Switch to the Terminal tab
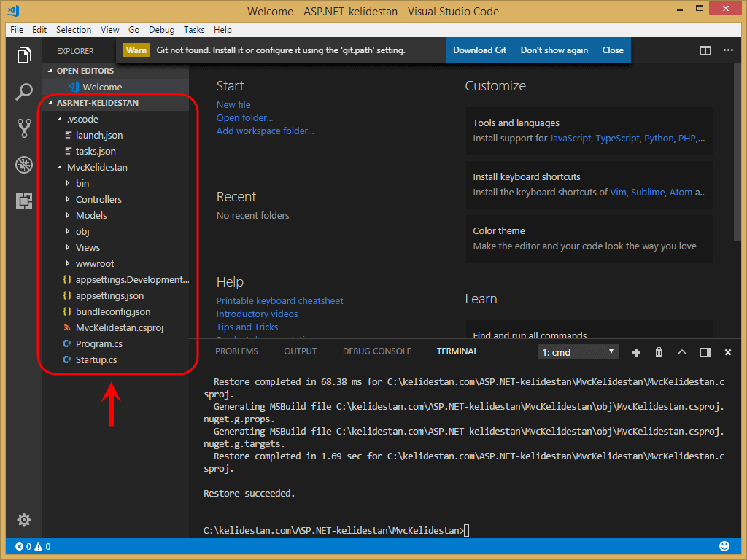747x560 pixels. [457, 351]
